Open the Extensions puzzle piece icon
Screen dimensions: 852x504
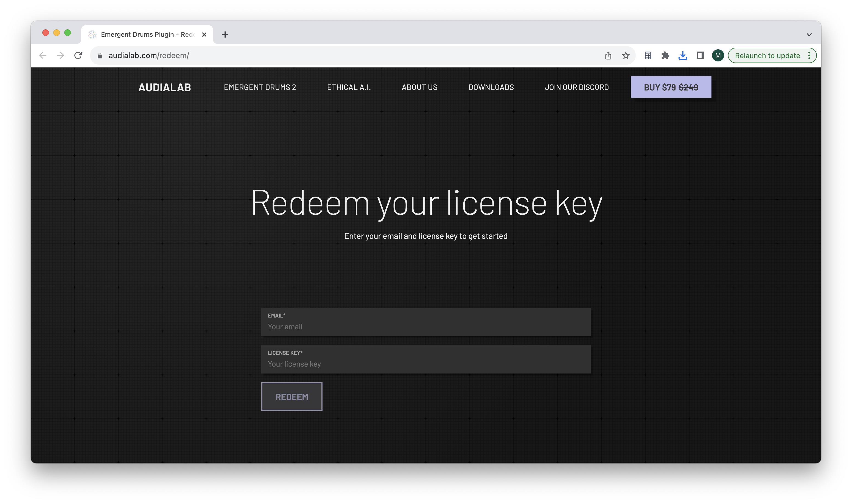coord(665,55)
